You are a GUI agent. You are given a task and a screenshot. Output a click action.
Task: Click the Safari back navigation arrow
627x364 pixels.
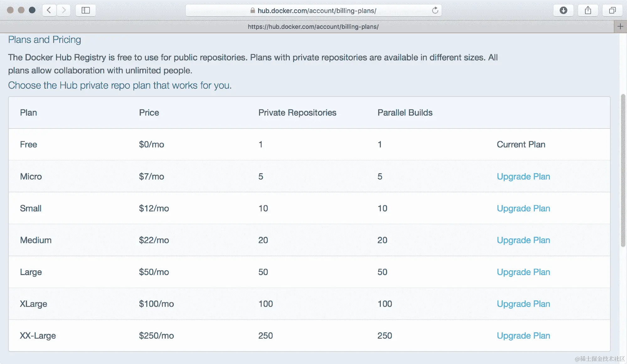coord(49,10)
